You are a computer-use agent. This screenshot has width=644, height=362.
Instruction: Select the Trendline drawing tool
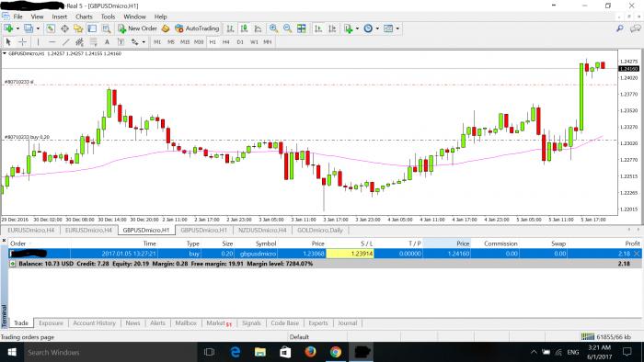65,42
